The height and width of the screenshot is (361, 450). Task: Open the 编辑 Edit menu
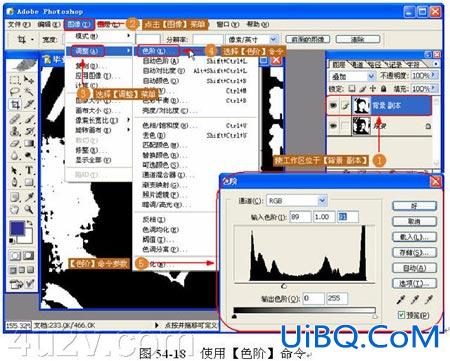(x=49, y=24)
